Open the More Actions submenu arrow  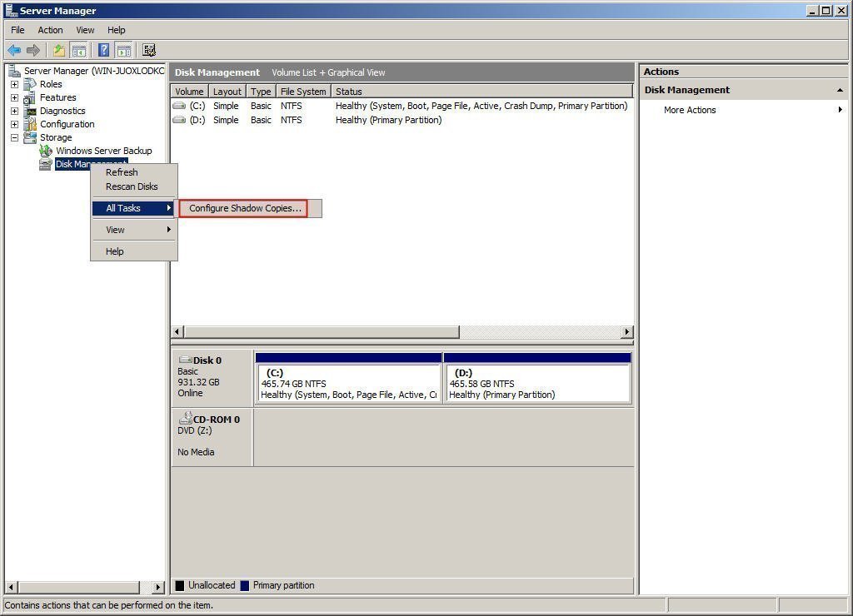coord(841,110)
